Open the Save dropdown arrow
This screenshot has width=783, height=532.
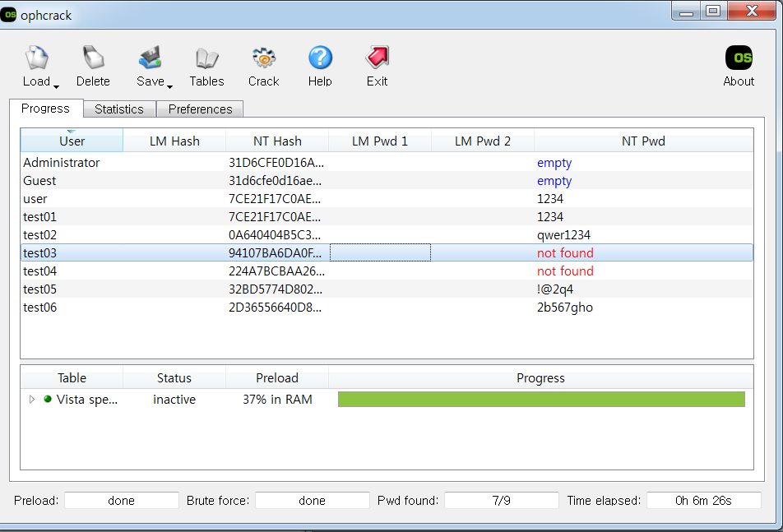coord(169,87)
